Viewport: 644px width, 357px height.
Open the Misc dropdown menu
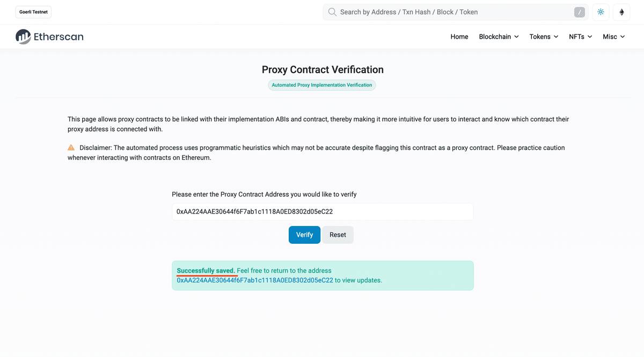613,37
